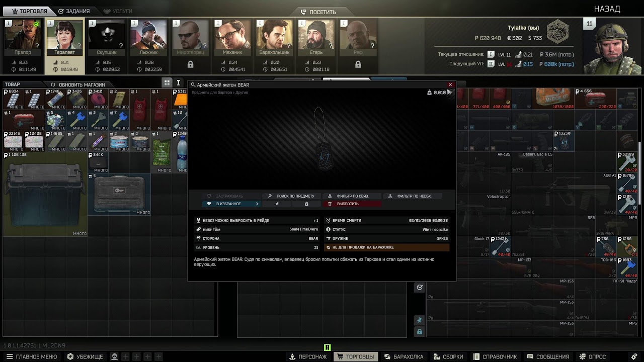Click the Время смерти timestamp value
Image resolution: width=644 pixels, height=362 pixels.
[x=428, y=221]
